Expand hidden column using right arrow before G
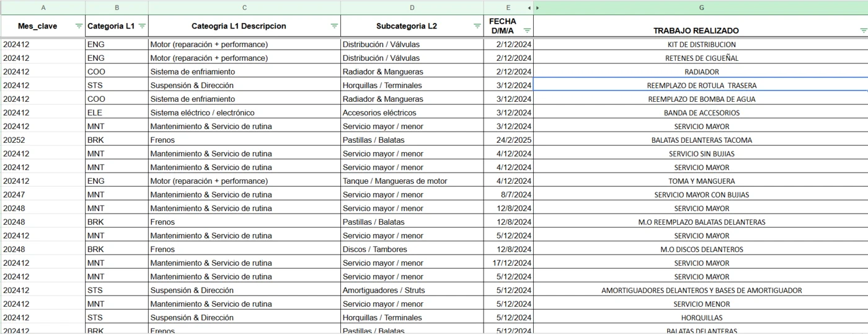The image size is (868, 334). click(x=538, y=7)
